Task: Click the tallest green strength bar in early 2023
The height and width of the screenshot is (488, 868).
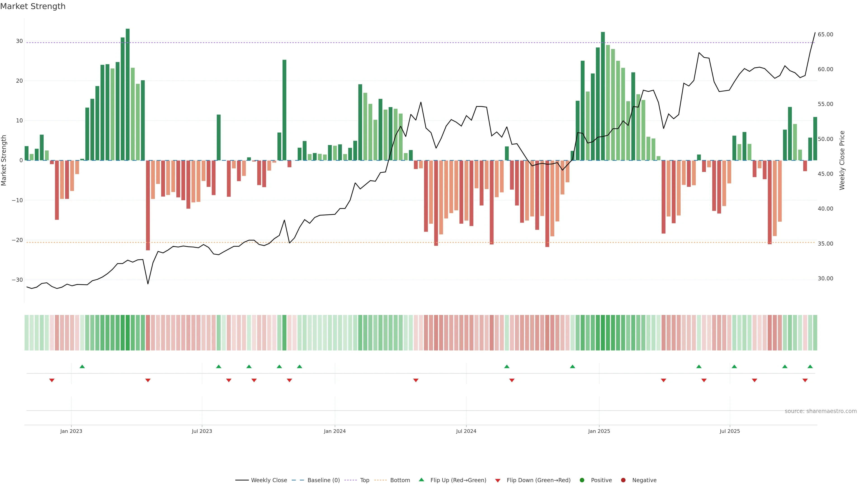Action: pyautogui.click(x=128, y=94)
